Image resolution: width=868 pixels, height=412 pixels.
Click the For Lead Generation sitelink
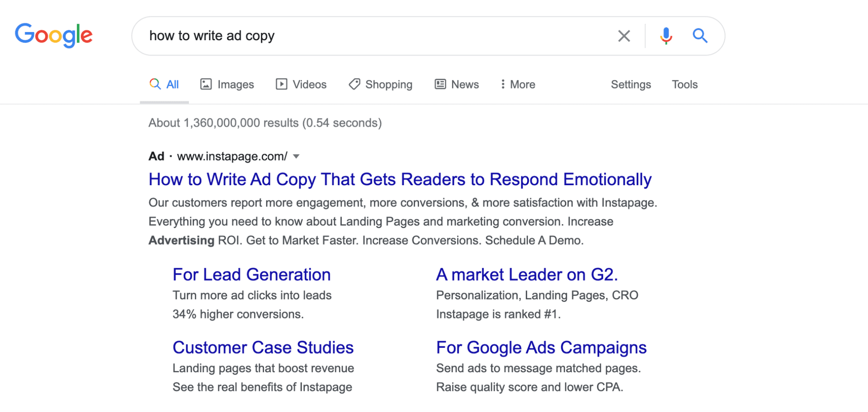pyautogui.click(x=251, y=275)
